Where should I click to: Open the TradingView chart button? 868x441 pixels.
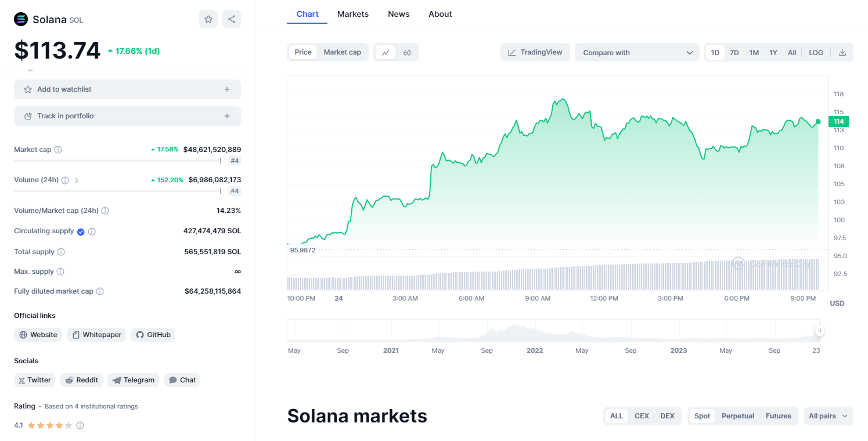tap(535, 52)
